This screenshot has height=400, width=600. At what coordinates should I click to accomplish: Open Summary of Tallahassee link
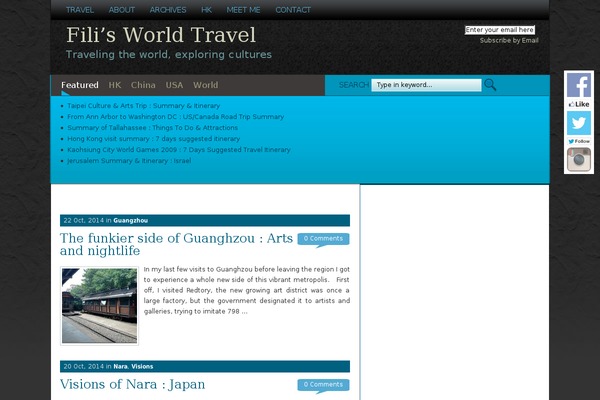point(152,128)
